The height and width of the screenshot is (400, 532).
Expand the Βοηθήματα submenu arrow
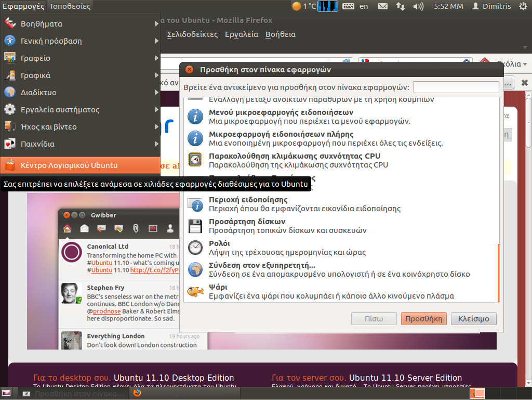(x=157, y=24)
